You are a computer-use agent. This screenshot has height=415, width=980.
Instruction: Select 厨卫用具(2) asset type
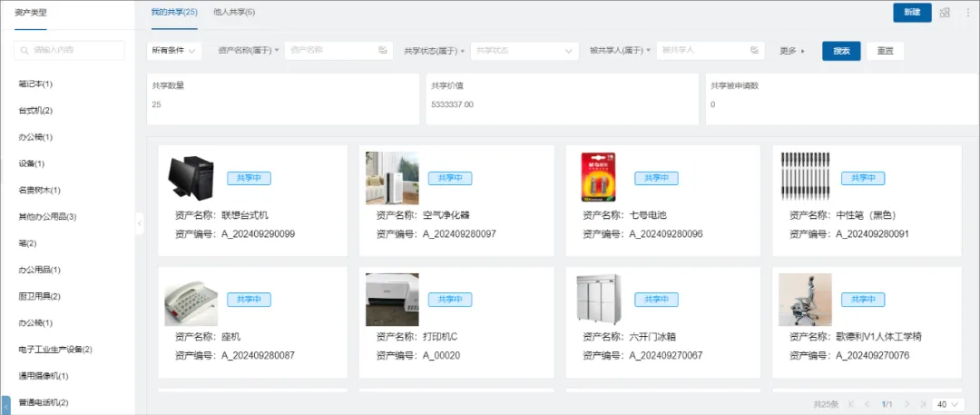coord(39,296)
